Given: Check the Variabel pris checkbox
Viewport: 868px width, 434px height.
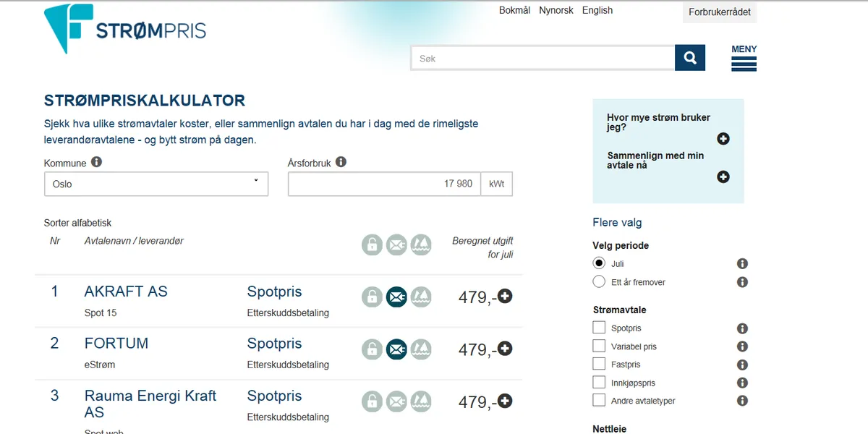Looking at the screenshot, I should pyautogui.click(x=599, y=346).
